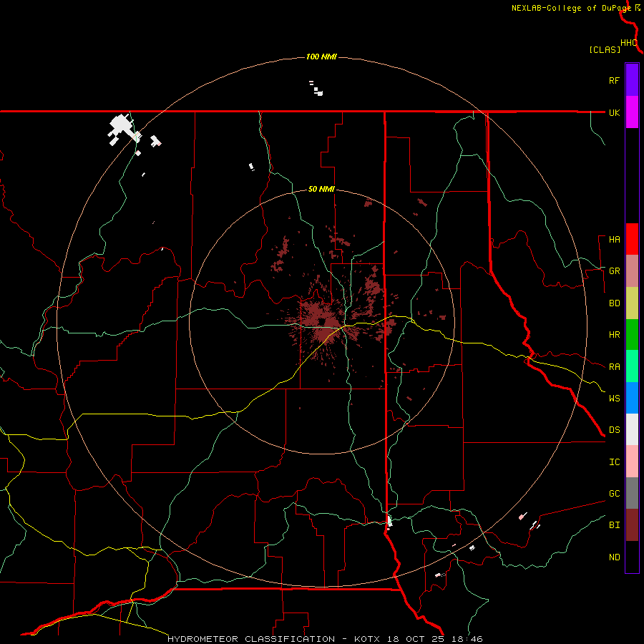Image resolution: width=644 pixels, height=644 pixels.
Task: Click the HR legend label
Action: point(614,335)
